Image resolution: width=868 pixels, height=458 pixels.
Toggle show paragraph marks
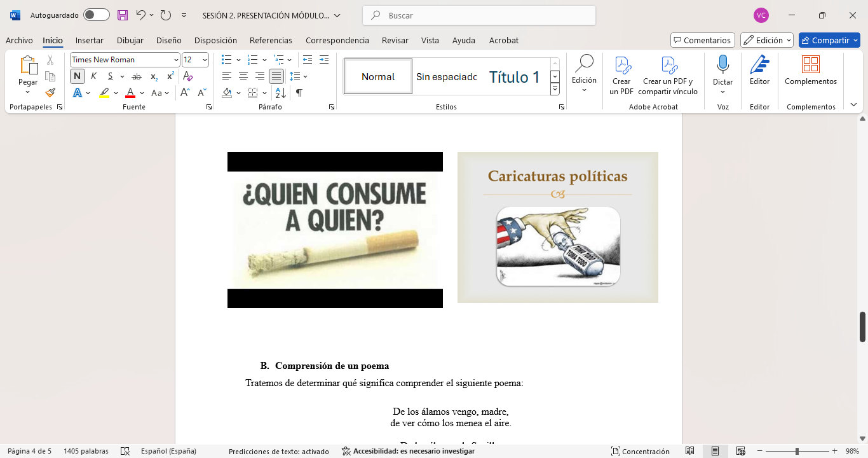(x=299, y=93)
